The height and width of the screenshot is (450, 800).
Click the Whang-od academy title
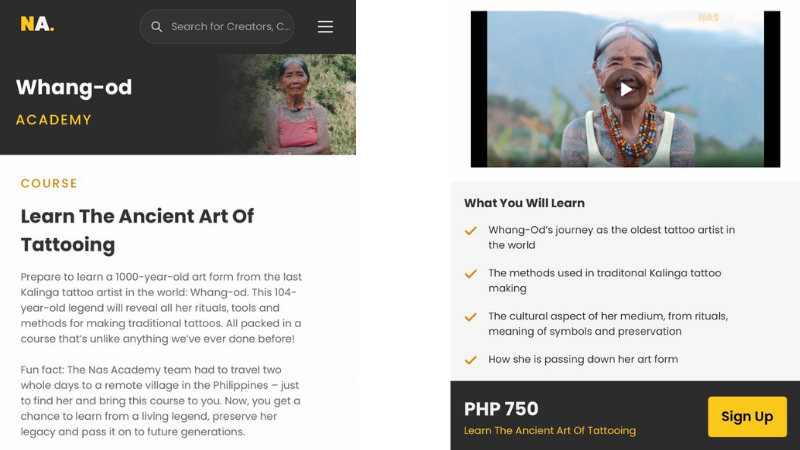(74, 87)
